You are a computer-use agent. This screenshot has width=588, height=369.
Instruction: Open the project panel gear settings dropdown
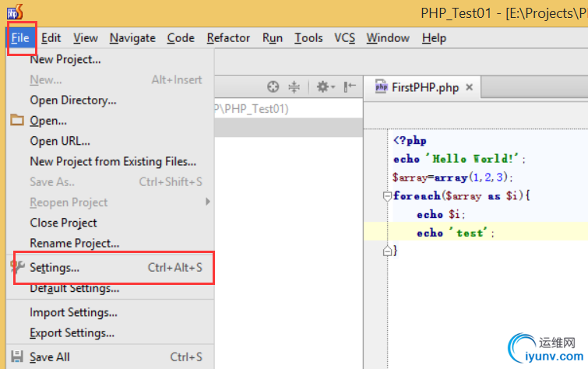326,87
